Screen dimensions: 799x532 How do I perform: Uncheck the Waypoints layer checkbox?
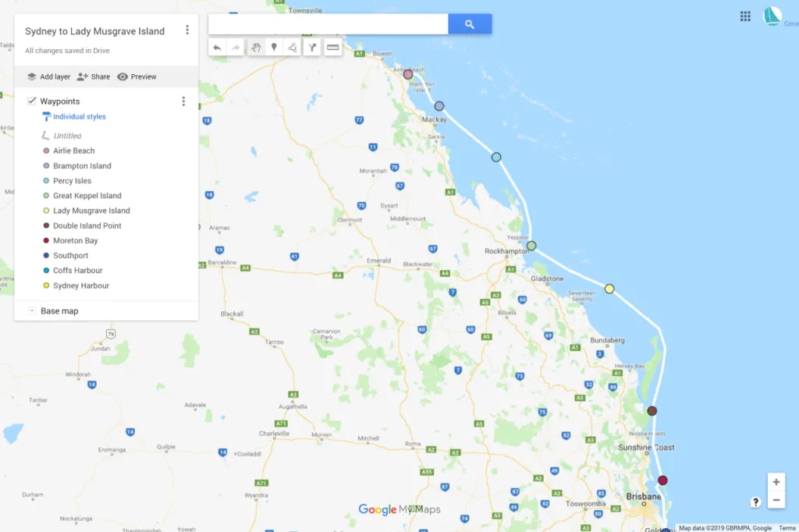coord(31,101)
